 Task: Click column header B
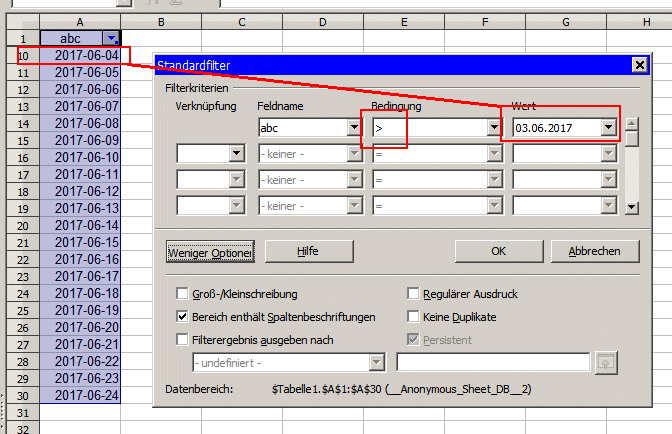(x=161, y=21)
